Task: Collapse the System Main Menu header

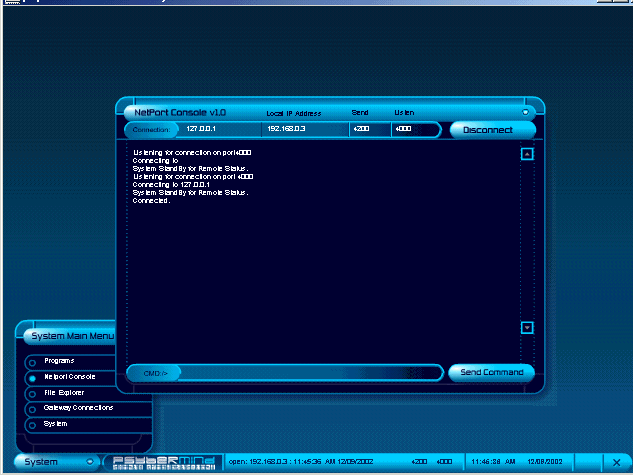Action: point(70,336)
